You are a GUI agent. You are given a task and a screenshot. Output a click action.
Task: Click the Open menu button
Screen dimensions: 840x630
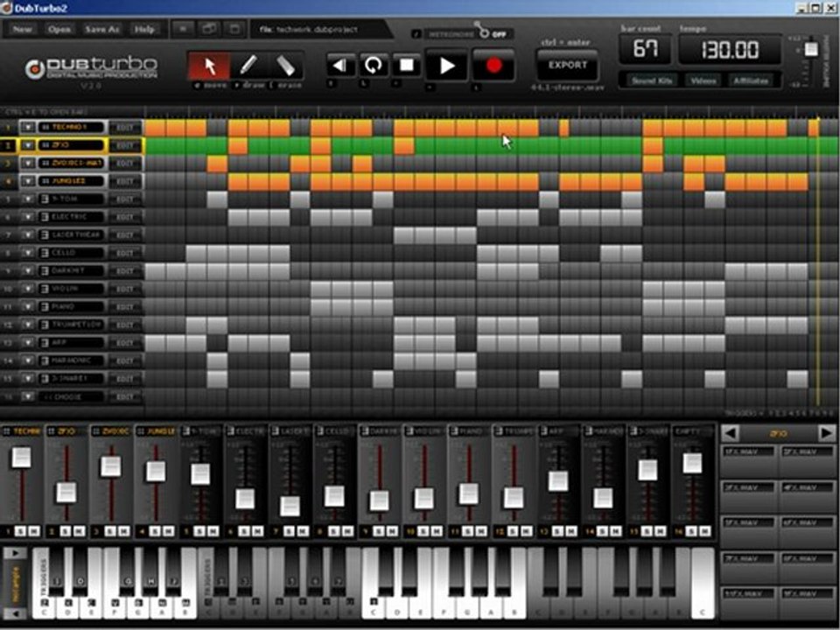59,29
